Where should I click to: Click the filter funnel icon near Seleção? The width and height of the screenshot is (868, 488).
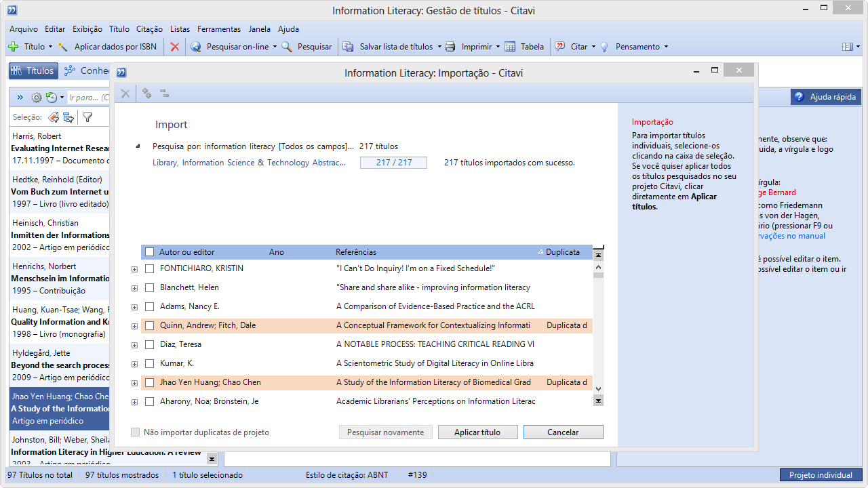point(87,117)
